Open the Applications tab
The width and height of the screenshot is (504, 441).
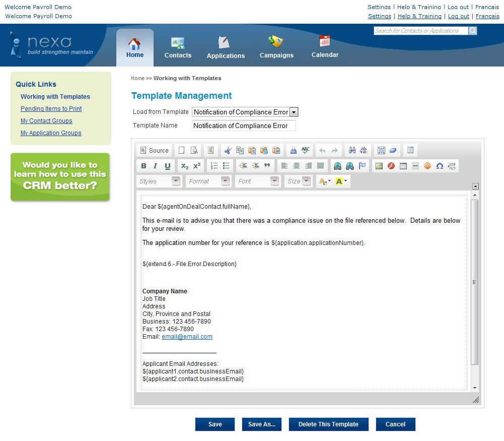tap(226, 47)
